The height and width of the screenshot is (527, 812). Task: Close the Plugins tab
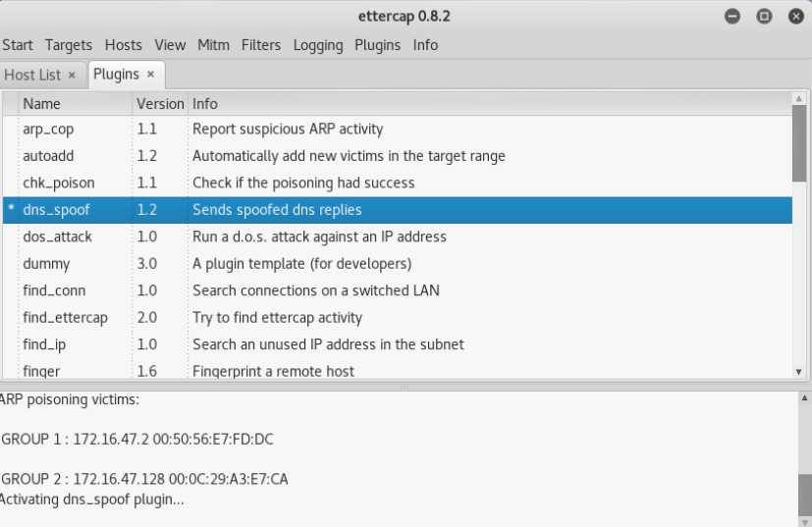coord(150,75)
